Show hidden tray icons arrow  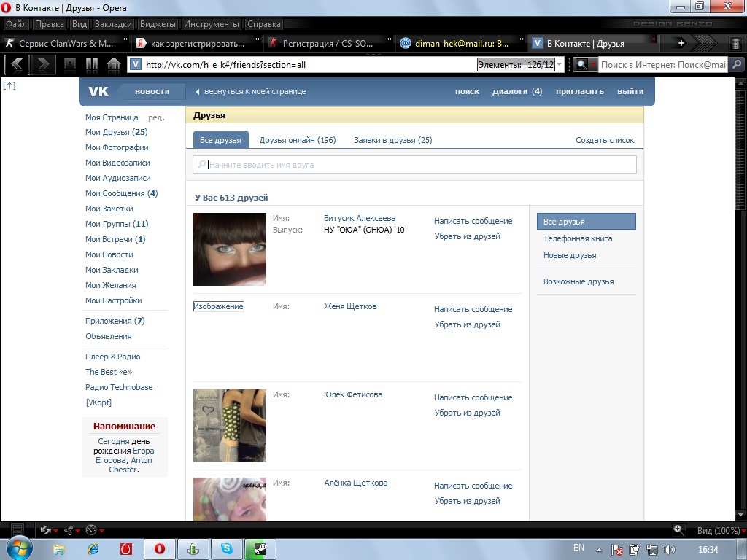tap(599, 551)
